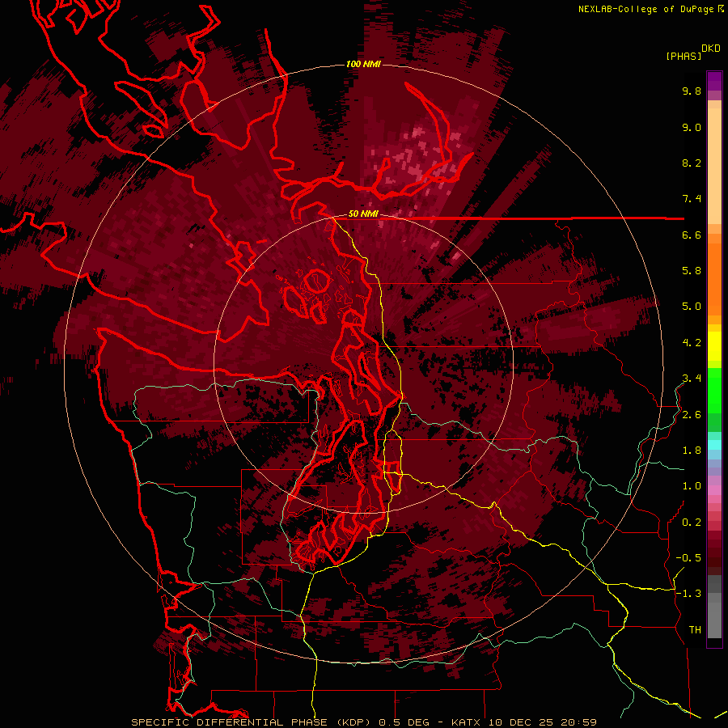Click the 8.2 scale value
728x728 pixels.
692,163
